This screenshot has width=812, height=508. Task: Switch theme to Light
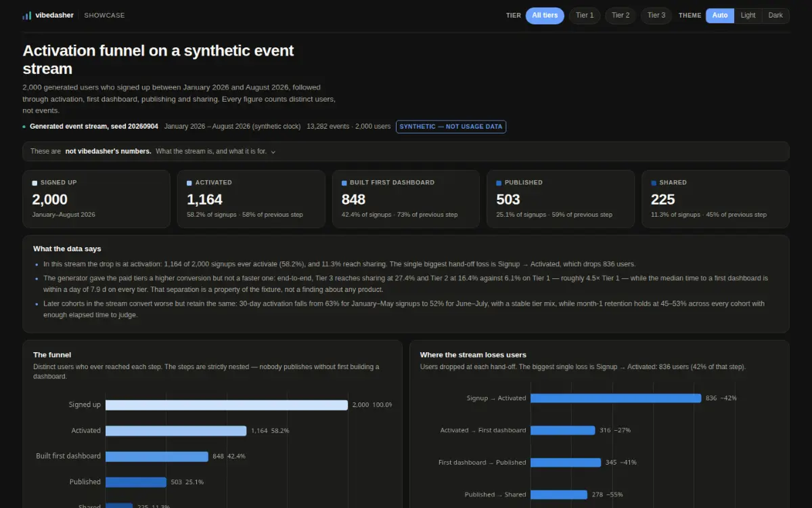(x=748, y=16)
